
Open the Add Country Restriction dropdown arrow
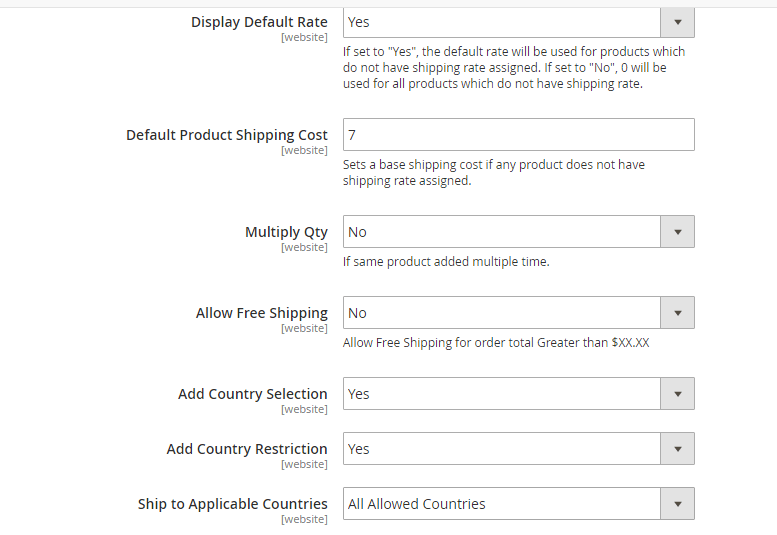coord(677,449)
